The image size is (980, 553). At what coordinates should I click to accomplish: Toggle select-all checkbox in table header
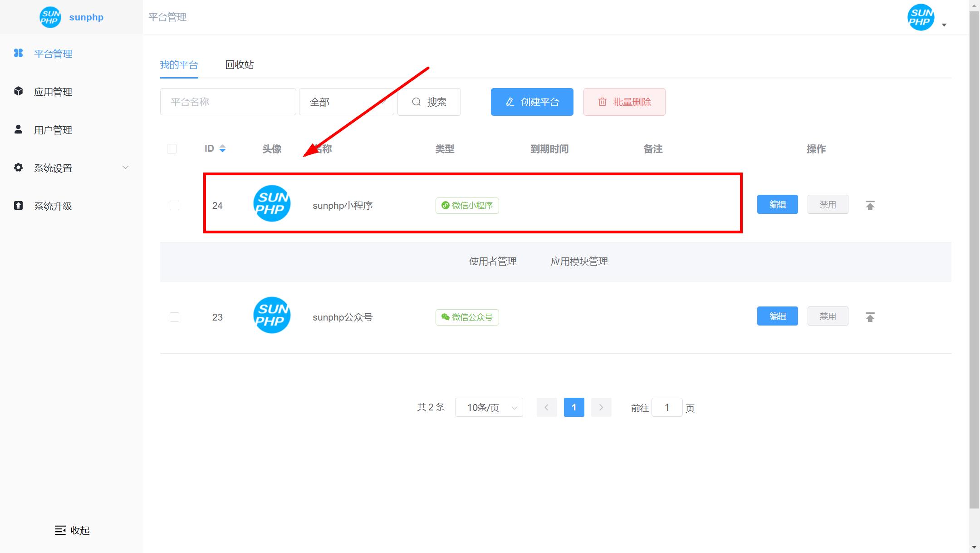click(x=171, y=148)
